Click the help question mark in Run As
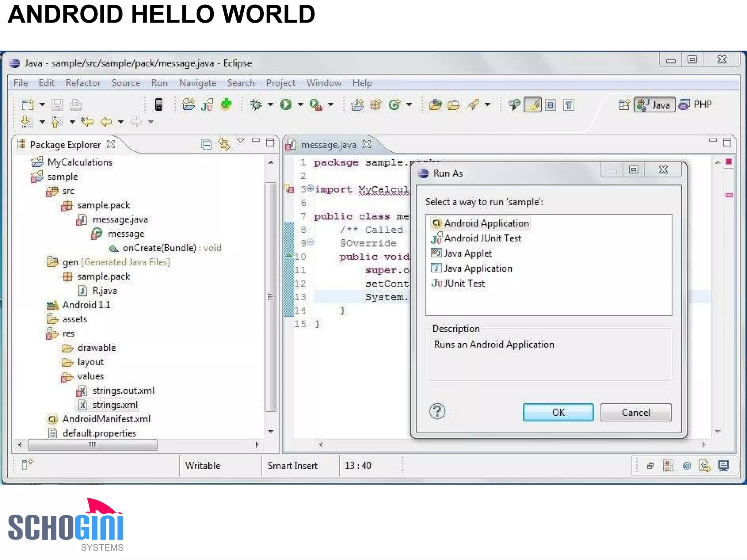Viewport: 747px width, 560px height. pos(437,411)
